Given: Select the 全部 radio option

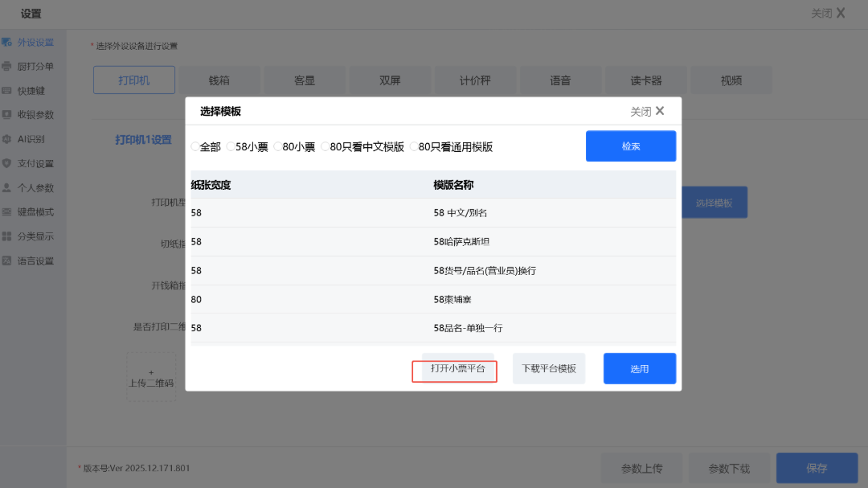Looking at the screenshot, I should coord(194,147).
